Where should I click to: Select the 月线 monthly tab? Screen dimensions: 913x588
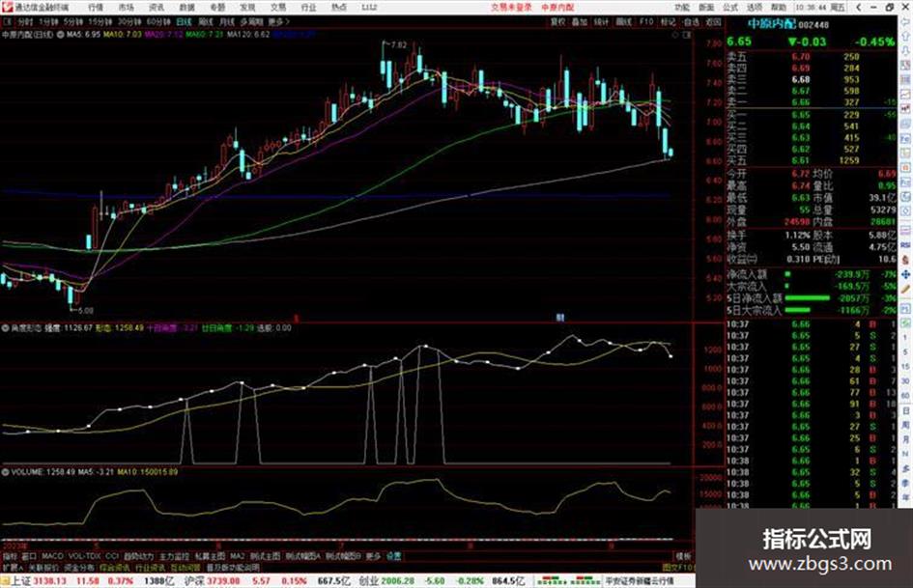227,21
